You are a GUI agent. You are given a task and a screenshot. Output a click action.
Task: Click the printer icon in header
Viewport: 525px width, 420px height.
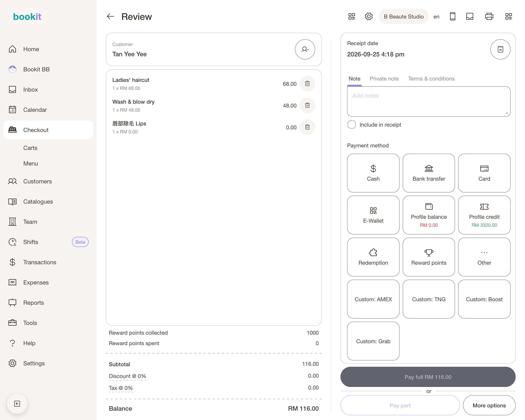click(x=489, y=17)
